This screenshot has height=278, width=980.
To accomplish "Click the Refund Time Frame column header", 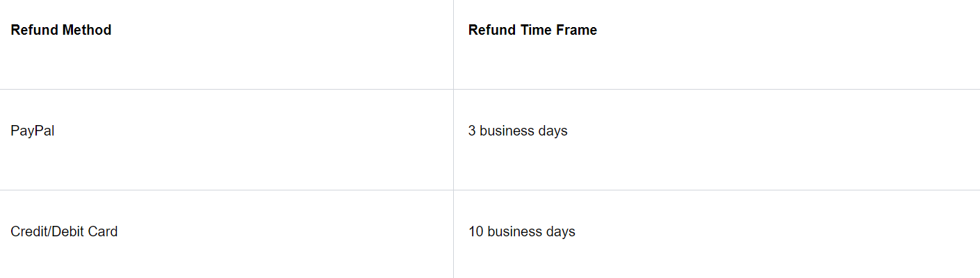I will tap(532, 30).
